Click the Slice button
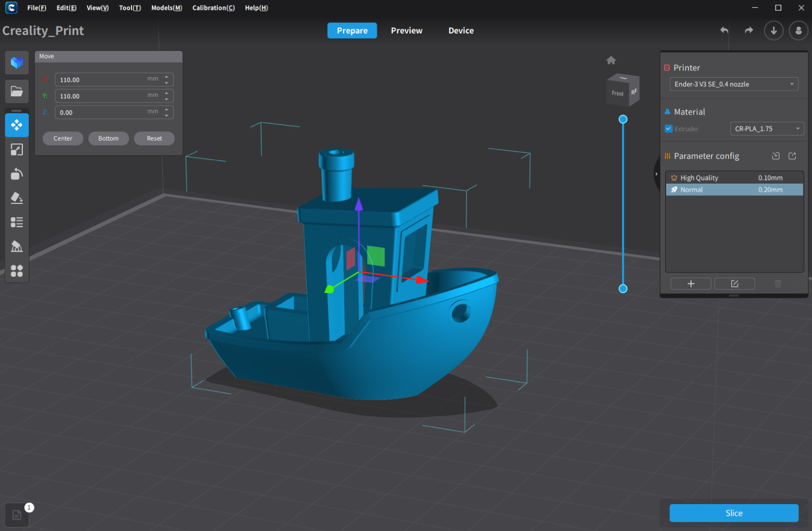The height and width of the screenshot is (531, 812). pos(734,513)
